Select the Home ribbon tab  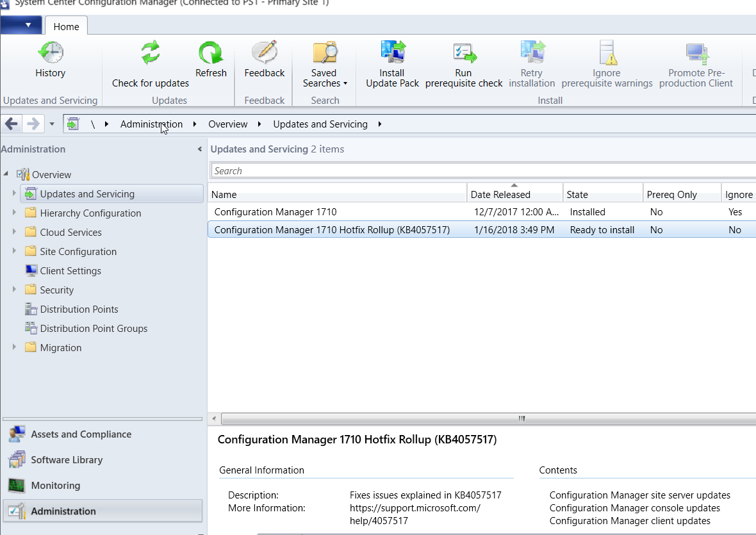pyautogui.click(x=66, y=26)
